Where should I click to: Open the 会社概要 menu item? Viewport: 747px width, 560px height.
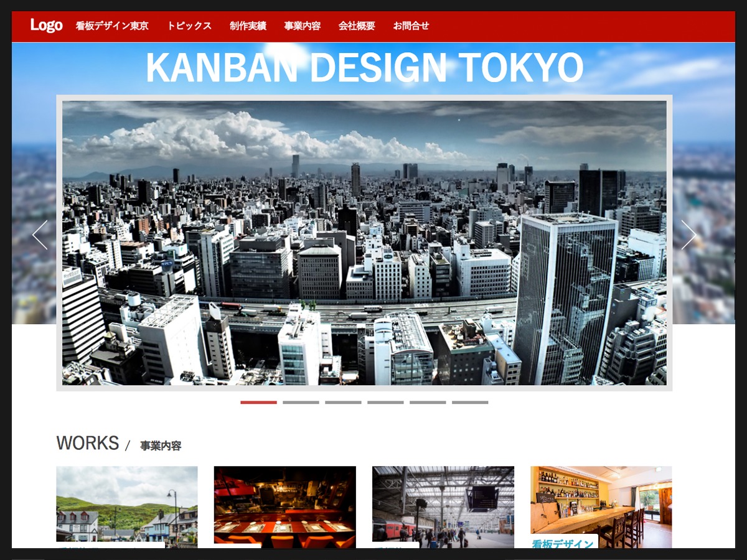[357, 26]
